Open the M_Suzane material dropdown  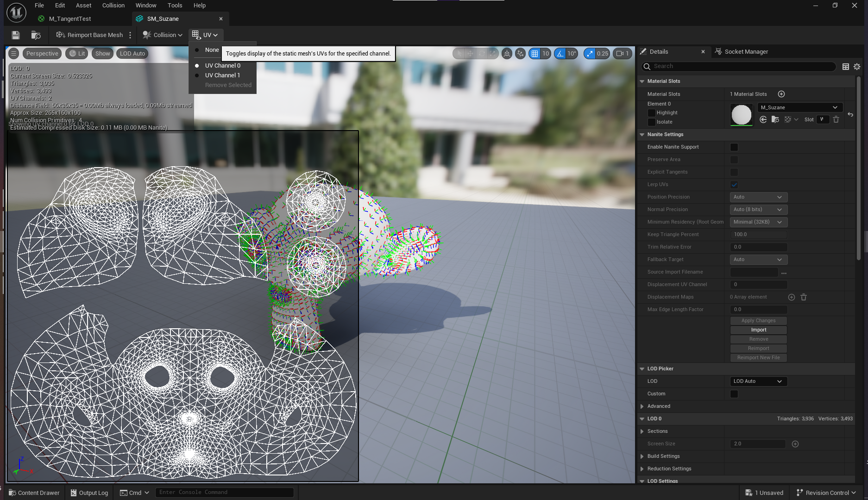click(799, 107)
